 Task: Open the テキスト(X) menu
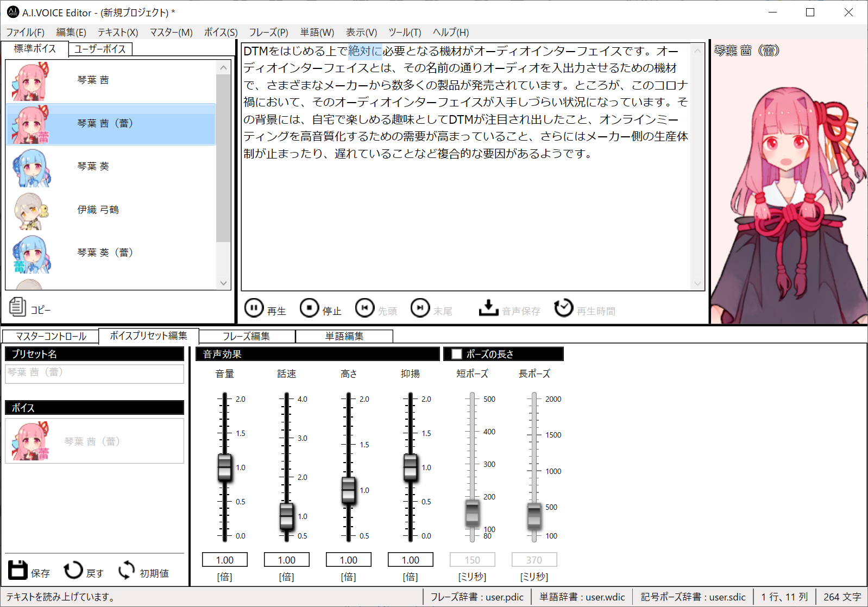(x=118, y=32)
